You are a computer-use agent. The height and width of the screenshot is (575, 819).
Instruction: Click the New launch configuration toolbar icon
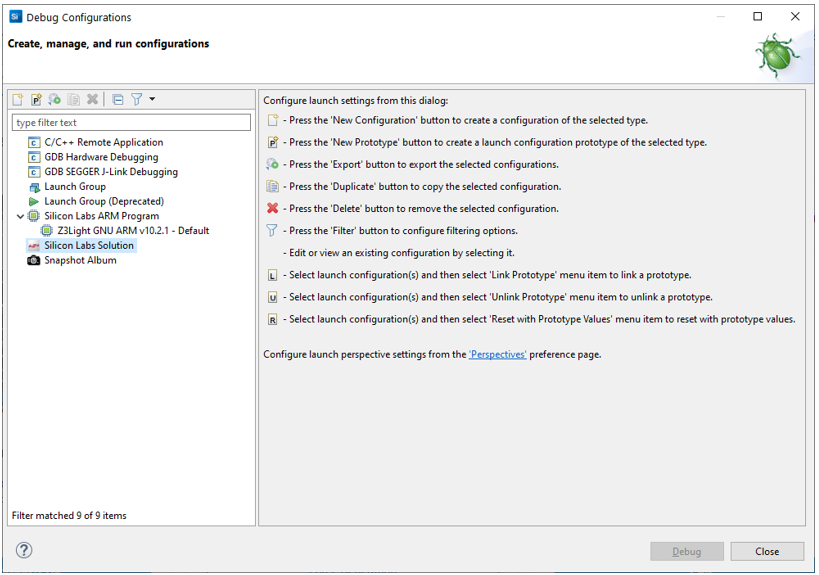coord(18,99)
